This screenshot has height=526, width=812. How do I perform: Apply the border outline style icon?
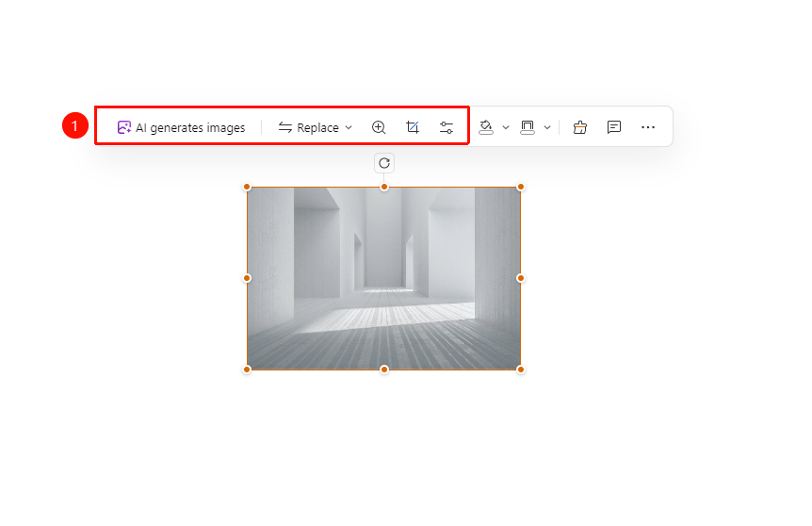pos(528,127)
